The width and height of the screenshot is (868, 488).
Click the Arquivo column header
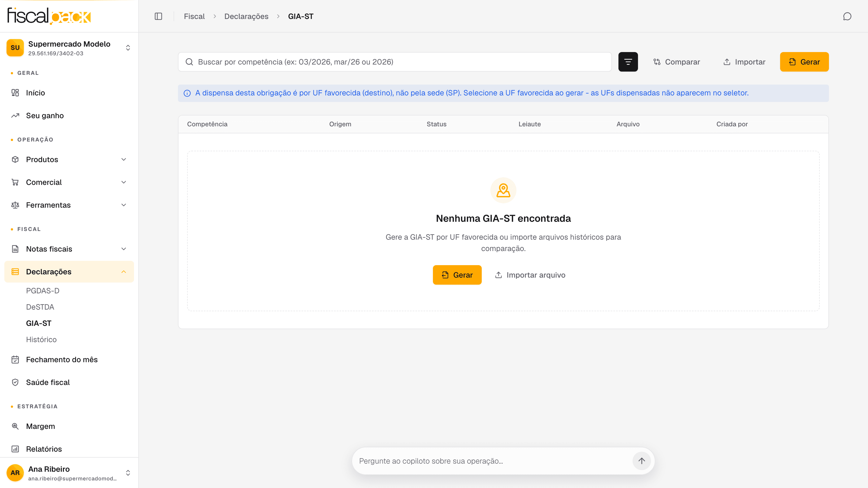point(628,124)
